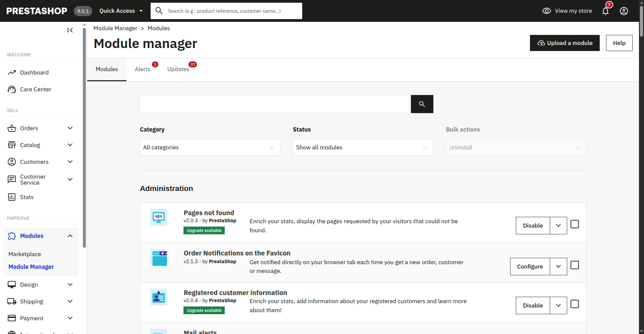644x334 pixels.
Task: Open dropdown arrow beside Pages not found Disable
Action: tap(558, 226)
